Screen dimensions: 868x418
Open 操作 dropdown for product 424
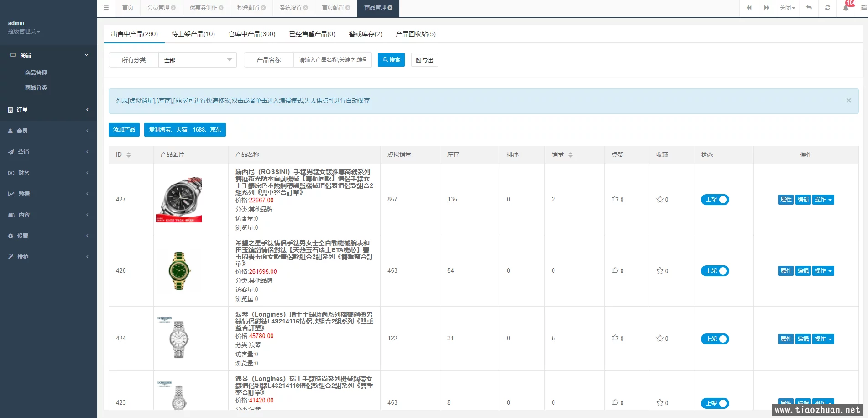(823, 339)
